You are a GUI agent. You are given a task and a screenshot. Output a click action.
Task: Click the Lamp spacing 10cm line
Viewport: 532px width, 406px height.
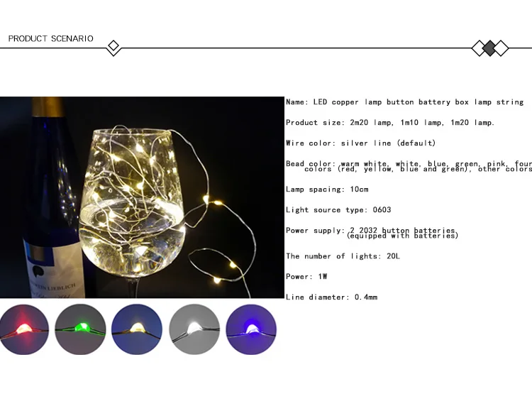pos(327,190)
